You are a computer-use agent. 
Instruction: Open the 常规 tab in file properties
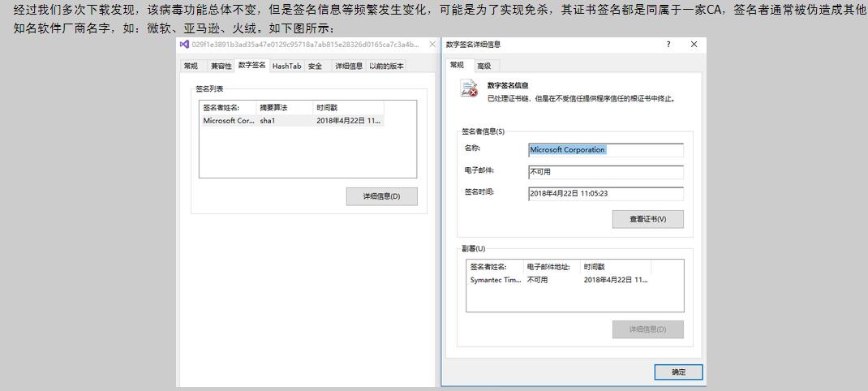(x=191, y=66)
